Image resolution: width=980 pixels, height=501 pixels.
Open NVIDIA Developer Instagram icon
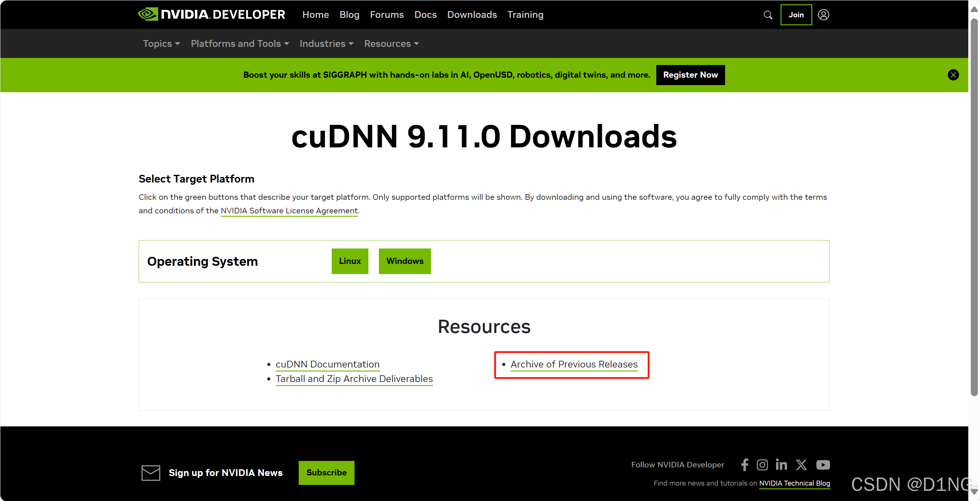point(762,465)
